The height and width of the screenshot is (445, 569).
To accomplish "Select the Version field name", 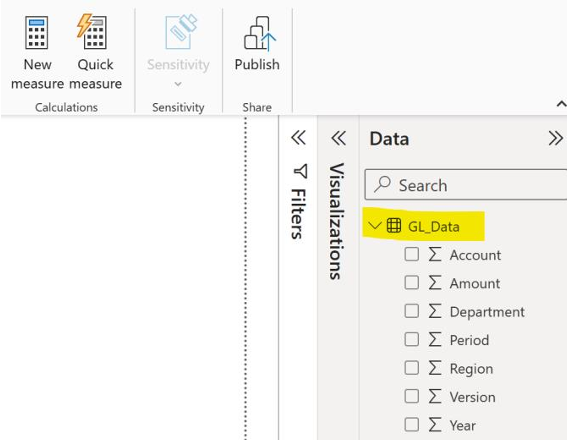I will [472, 397].
